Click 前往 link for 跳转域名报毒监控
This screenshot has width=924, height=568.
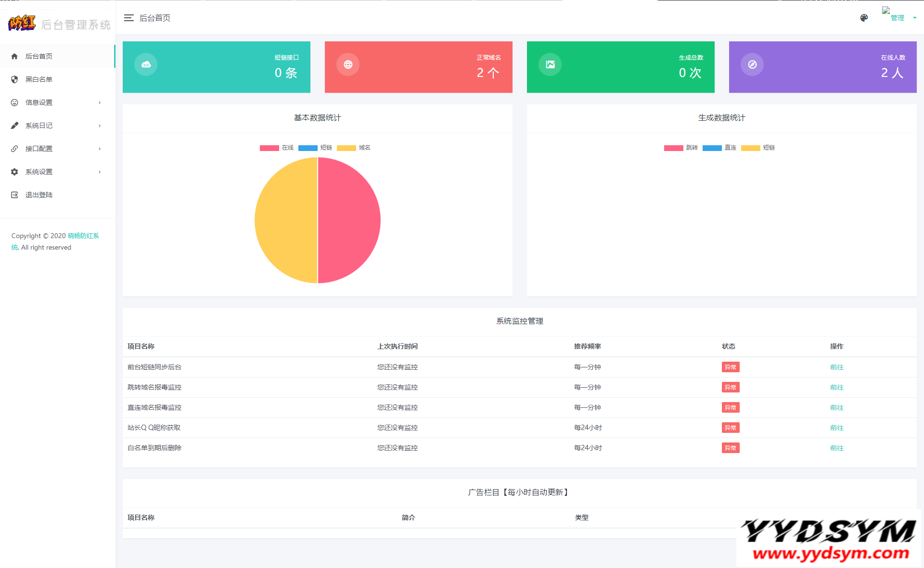click(836, 387)
